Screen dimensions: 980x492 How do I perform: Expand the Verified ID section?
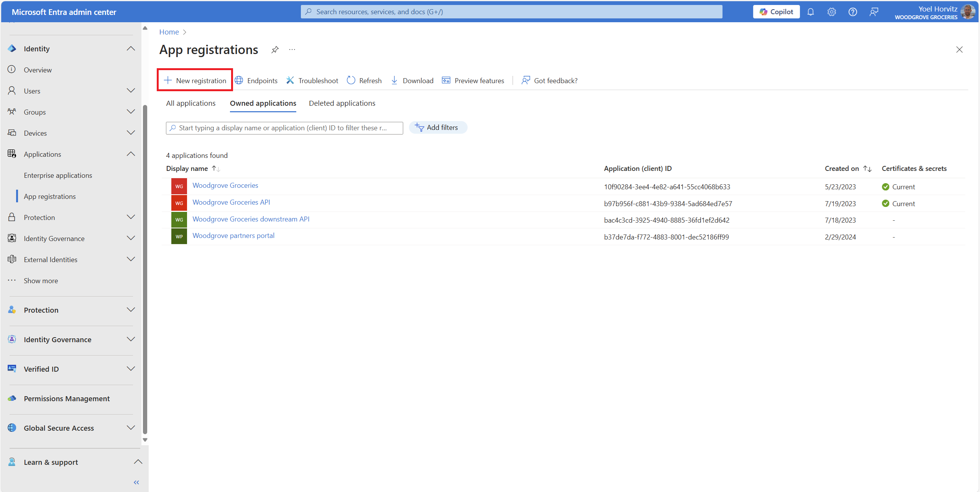pos(131,369)
